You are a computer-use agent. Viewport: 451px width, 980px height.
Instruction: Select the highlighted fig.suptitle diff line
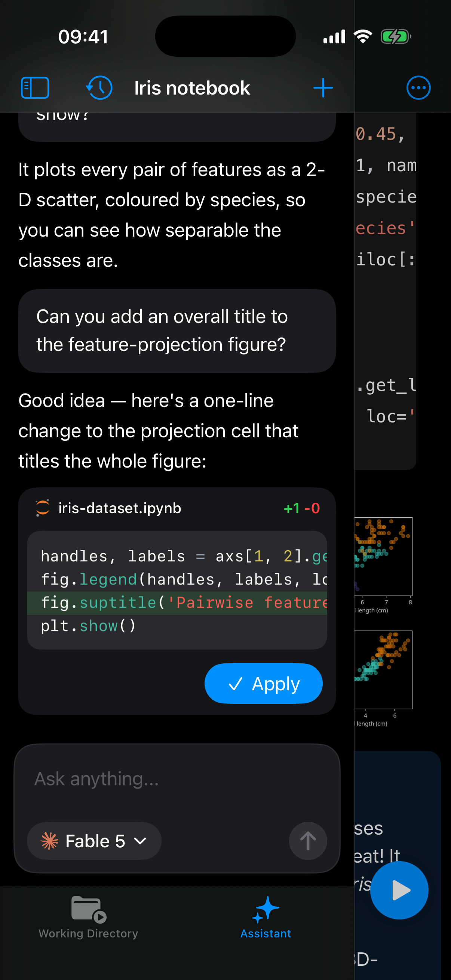(x=177, y=603)
